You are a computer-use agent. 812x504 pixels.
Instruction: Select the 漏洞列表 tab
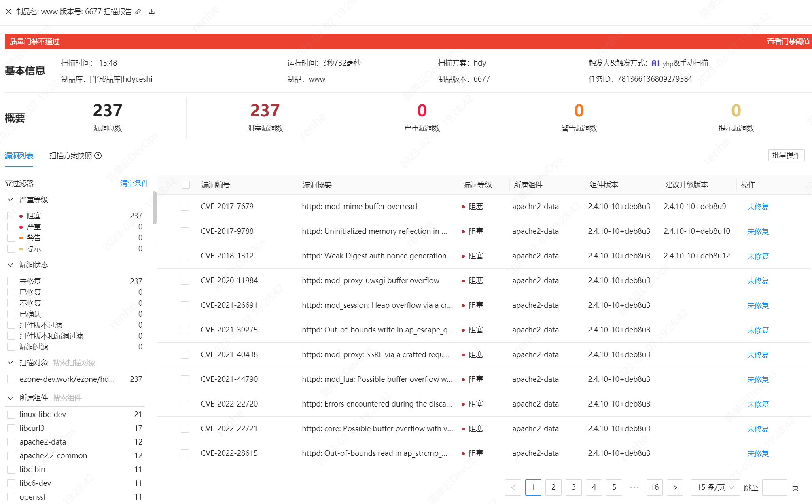tap(19, 156)
